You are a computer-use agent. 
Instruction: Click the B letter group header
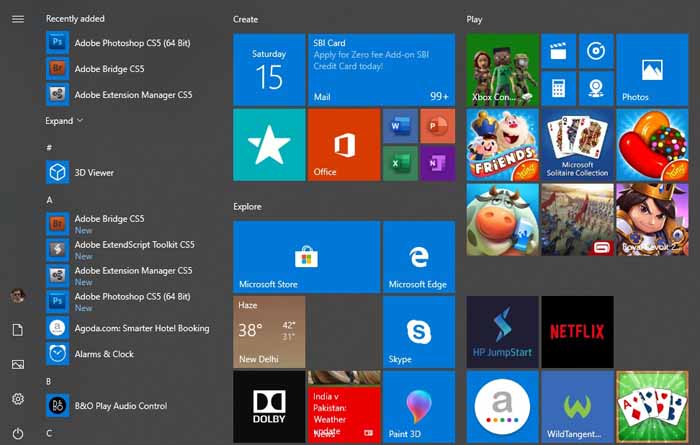tap(49, 381)
